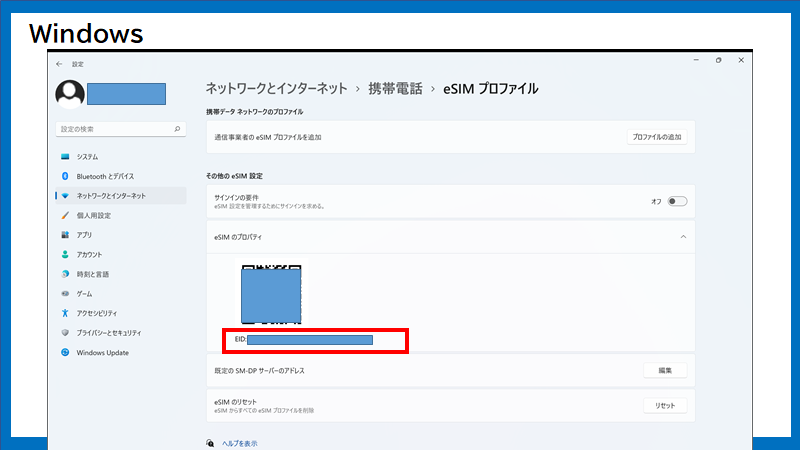
Task: Open ゲーム settings category
Action: tap(121, 293)
